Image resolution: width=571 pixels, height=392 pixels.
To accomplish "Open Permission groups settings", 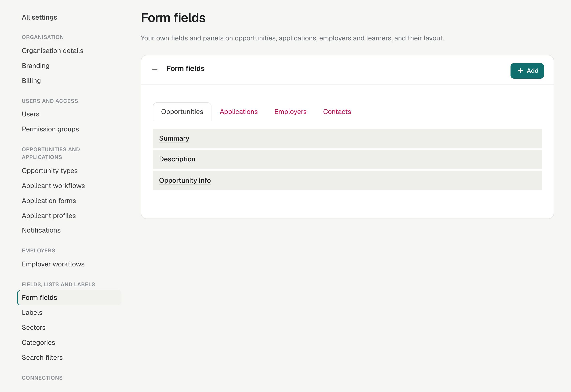I will (x=50, y=129).
